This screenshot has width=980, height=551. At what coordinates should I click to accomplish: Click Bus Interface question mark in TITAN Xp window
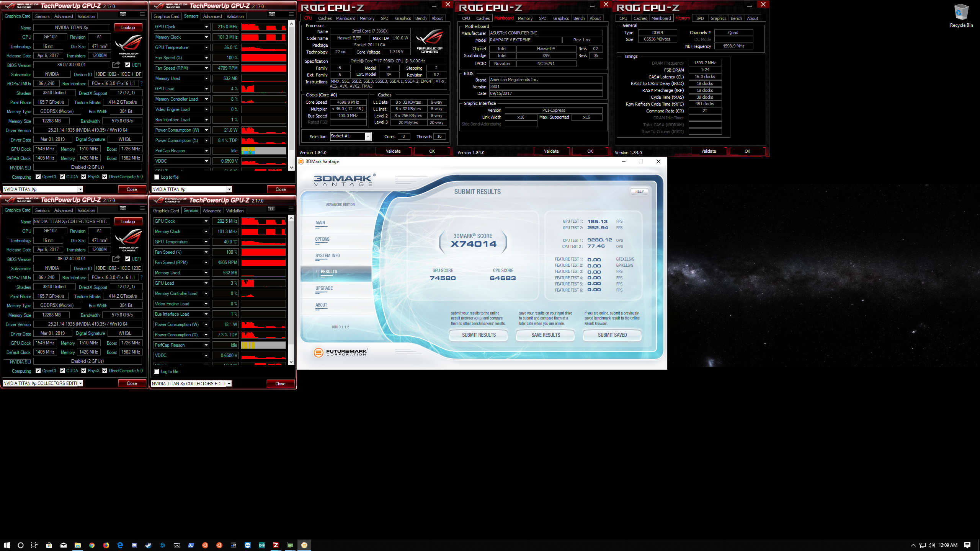pos(142,83)
